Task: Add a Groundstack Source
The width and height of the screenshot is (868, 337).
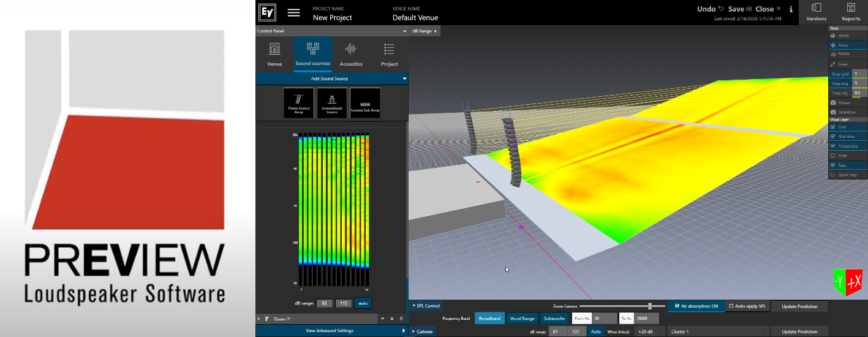Action: [x=332, y=103]
